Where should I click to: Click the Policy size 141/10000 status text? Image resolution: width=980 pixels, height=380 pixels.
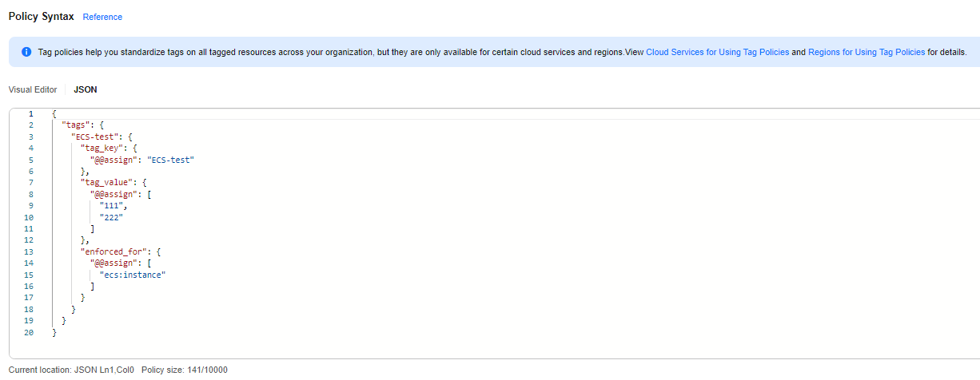click(x=184, y=370)
